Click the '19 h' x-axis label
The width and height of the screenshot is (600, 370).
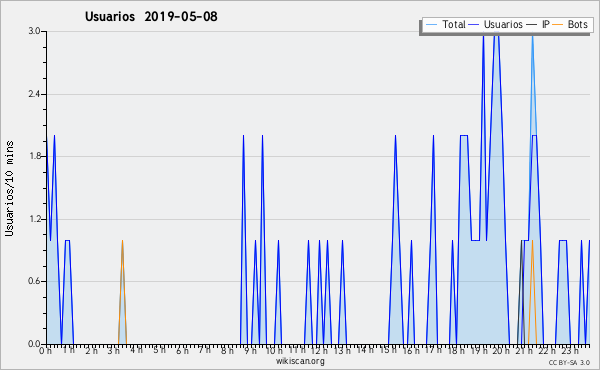479,350
